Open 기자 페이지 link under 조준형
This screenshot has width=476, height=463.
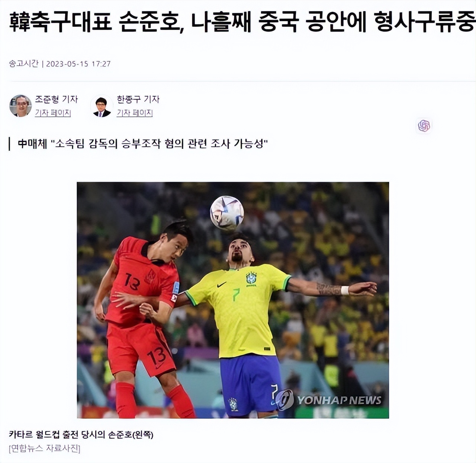53,113
